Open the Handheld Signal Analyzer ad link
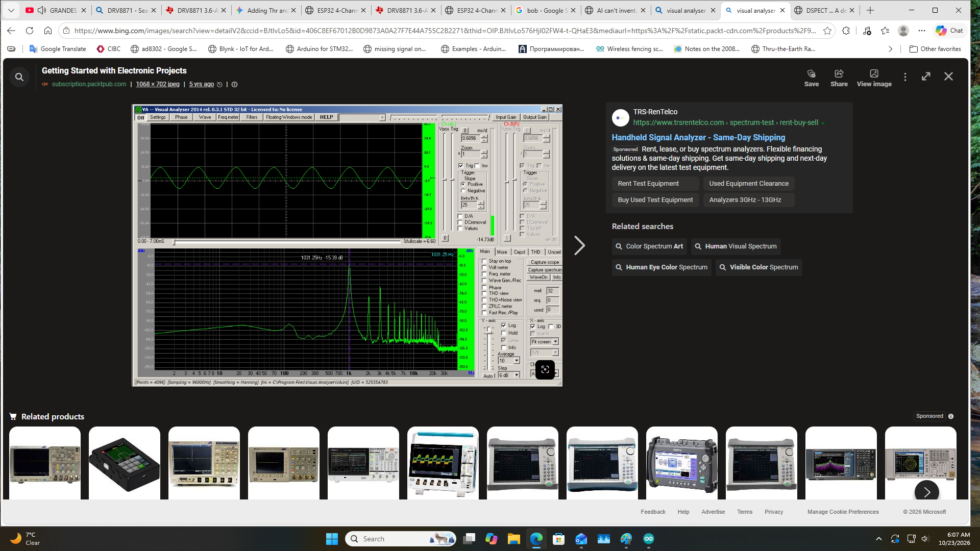Viewport: 980px width, 551px height. 698,137
